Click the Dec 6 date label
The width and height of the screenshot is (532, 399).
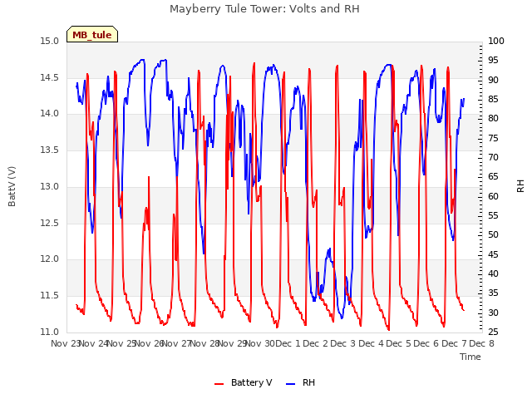pos(426,343)
